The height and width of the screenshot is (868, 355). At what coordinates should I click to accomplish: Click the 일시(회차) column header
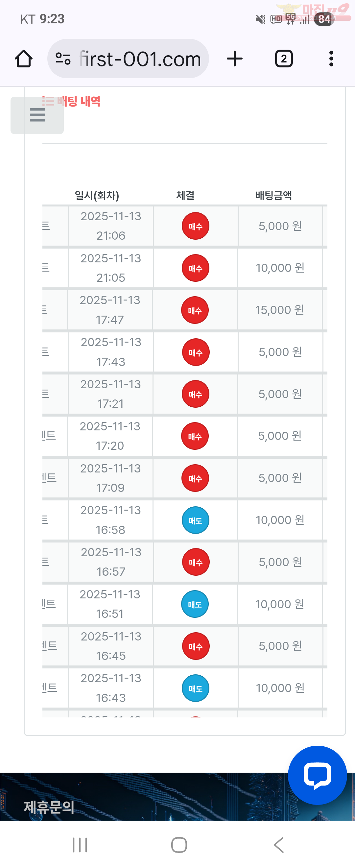pyautogui.click(x=97, y=195)
